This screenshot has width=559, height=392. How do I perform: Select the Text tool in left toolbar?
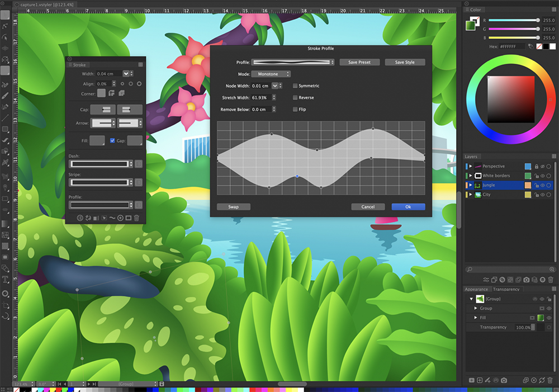tap(5, 280)
